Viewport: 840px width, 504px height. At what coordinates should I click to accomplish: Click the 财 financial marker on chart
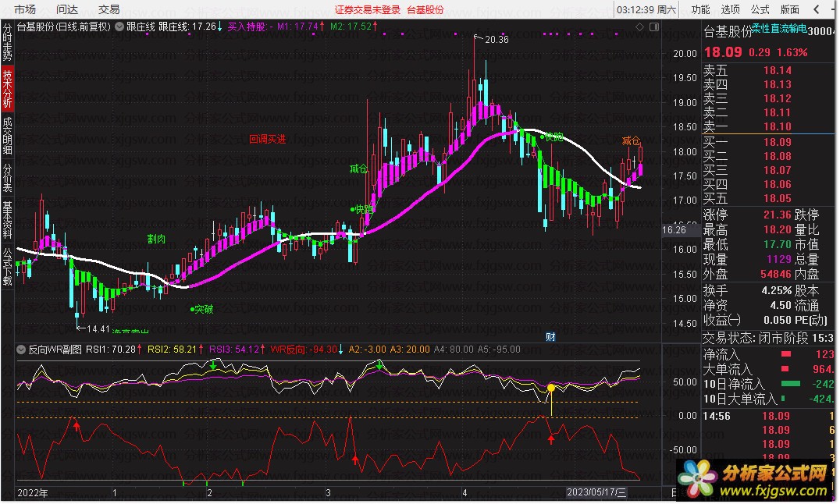[550, 337]
